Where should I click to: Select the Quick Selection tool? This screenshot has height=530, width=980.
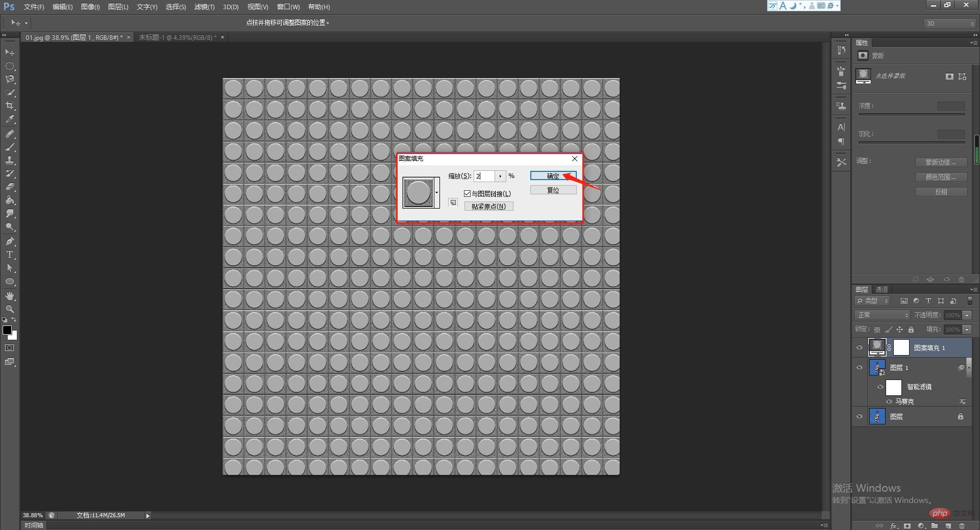[x=10, y=92]
